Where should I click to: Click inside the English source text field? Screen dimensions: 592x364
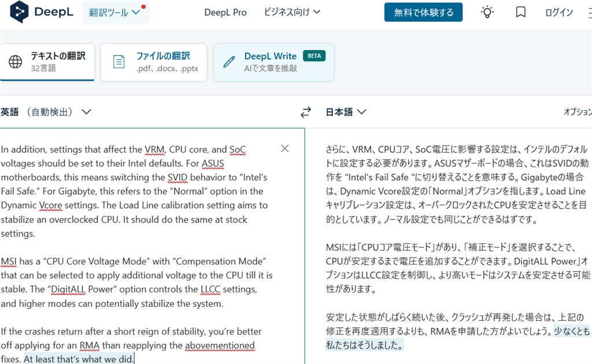(152, 246)
